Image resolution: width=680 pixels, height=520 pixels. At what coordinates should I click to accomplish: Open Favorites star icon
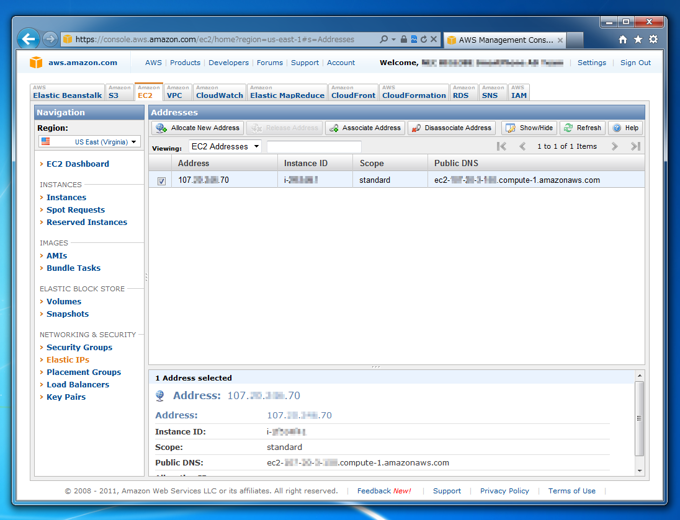coord(638,39)
